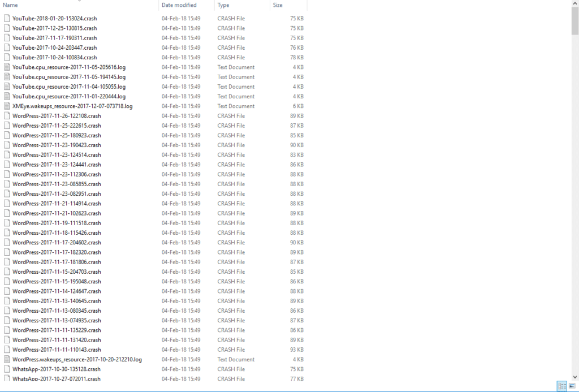
Task: Click the 6 KB size of XMEye.wakeups_resource log
Action: tap(298, 106)
